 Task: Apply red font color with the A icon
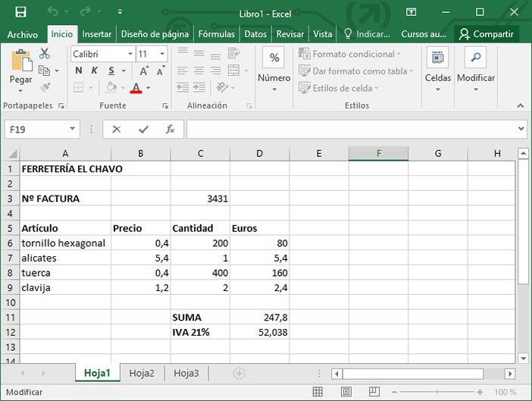136,87
